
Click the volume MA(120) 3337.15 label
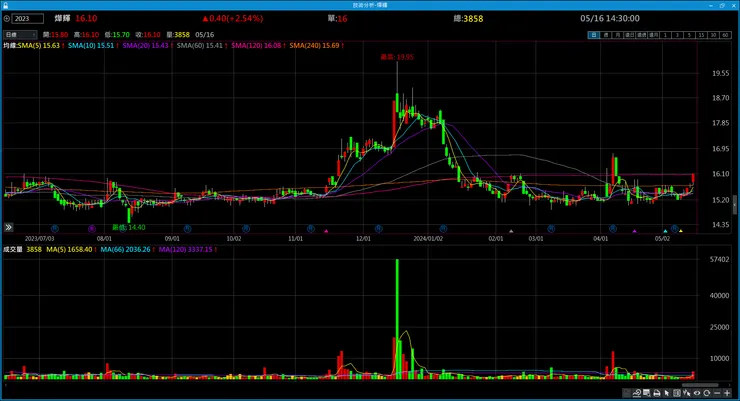(187, 249)
